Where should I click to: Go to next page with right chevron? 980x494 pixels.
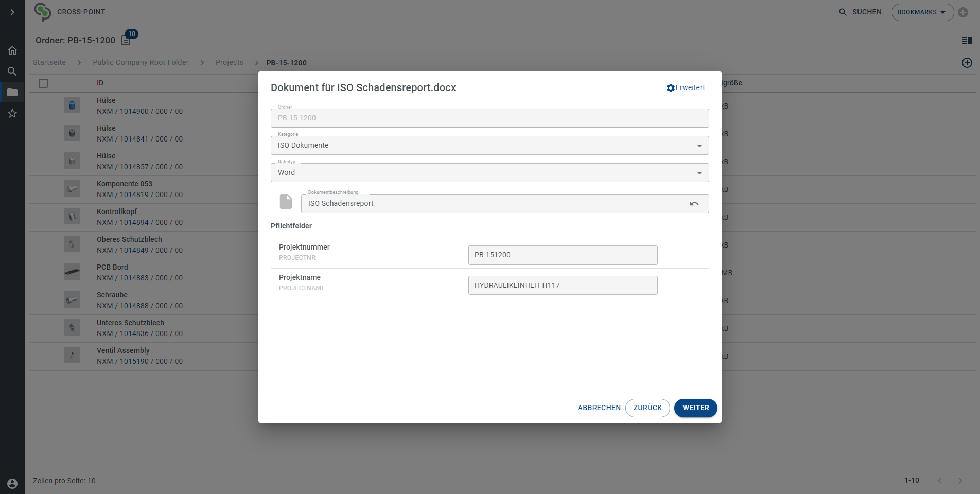click(x=960, y=480)
